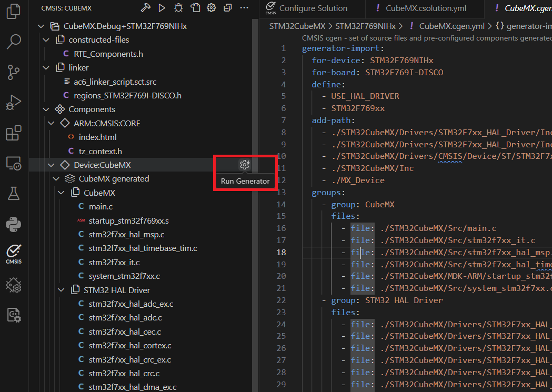Viewport: 552px width, 392px height.
Task: Click the ./MX_Device path line in editor
Action: (x=358, y=180)
